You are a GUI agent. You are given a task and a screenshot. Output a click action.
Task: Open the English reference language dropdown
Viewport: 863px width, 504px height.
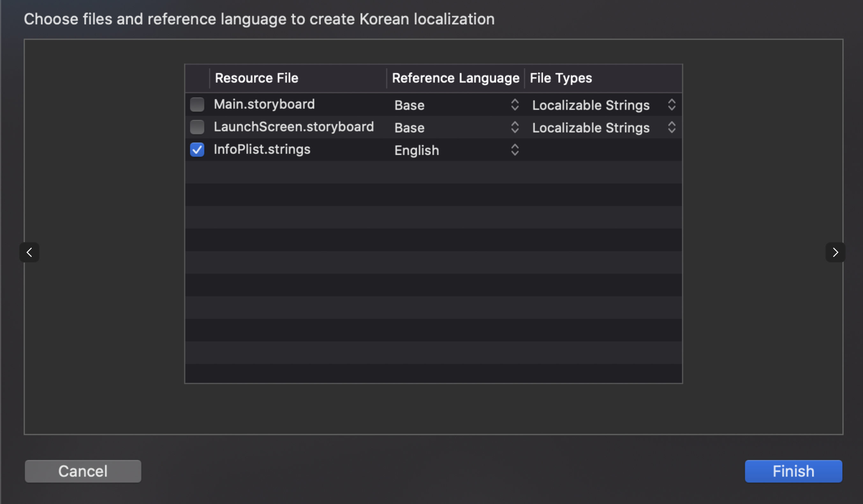click(x=456, y=150)
